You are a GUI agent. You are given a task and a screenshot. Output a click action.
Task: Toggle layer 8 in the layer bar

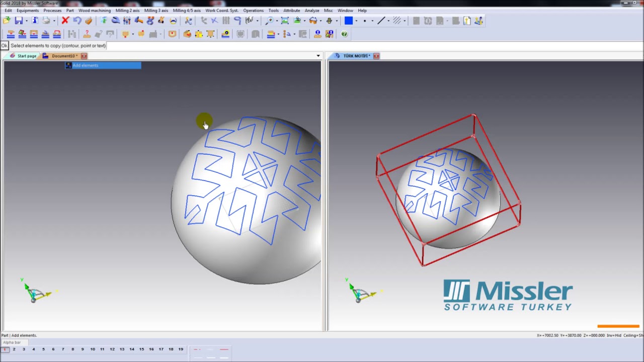coord(73,349)
